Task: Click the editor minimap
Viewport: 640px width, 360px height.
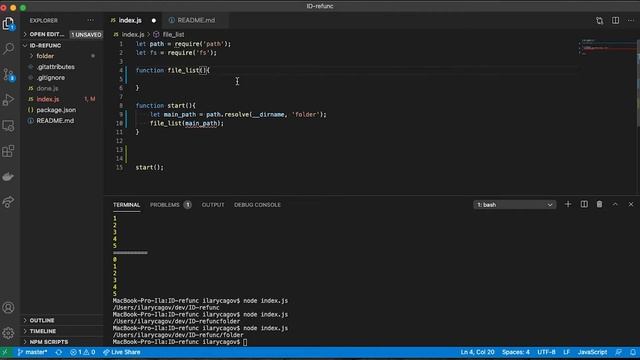Action: [607, 47]
